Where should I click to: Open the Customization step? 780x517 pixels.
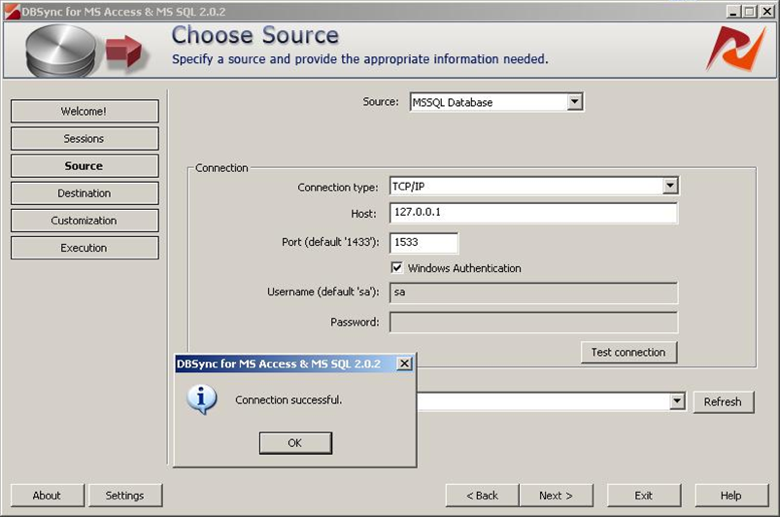coord(85,220)
